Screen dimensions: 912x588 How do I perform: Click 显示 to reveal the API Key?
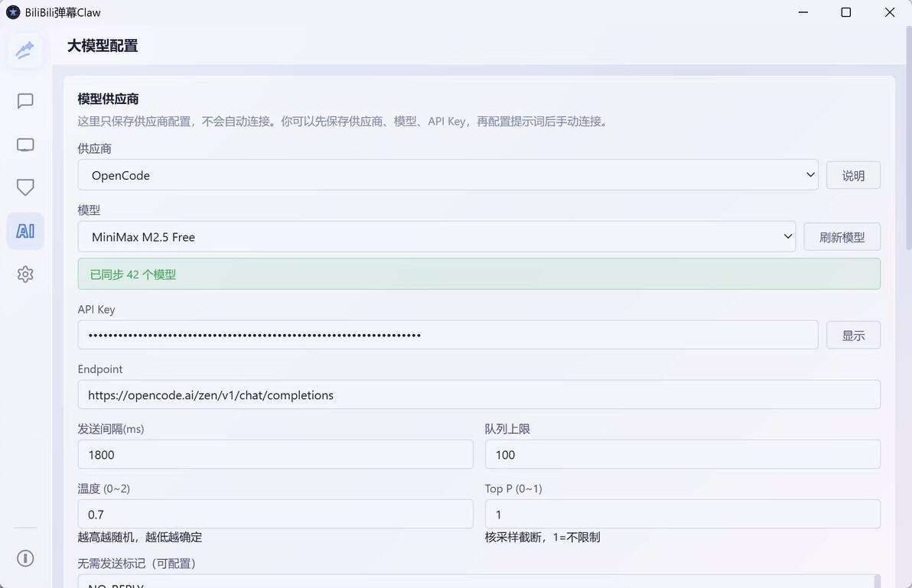(853, 335)
